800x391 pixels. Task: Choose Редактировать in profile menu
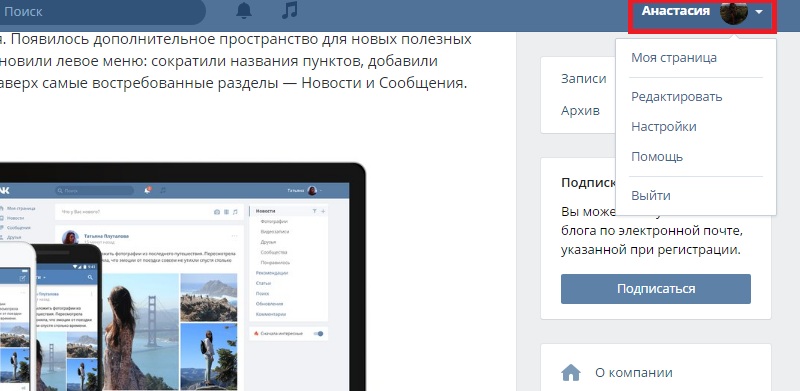tap(677, 96)
